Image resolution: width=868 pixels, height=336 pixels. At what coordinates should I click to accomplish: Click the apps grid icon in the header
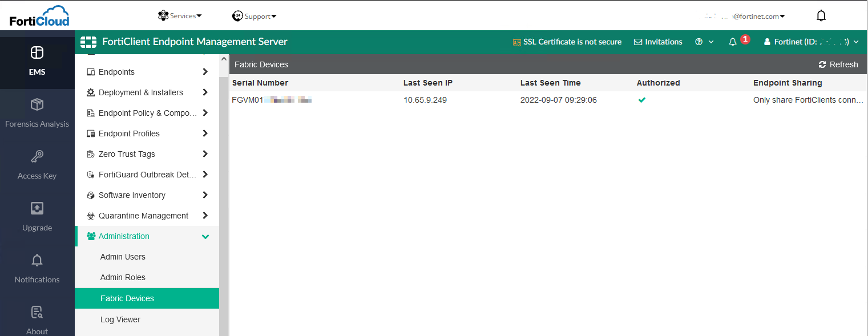[88, 42]
